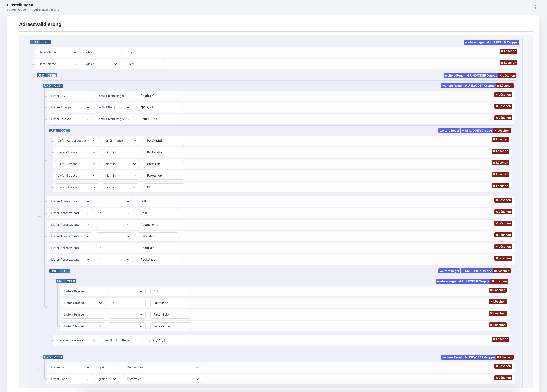Click 'weitere Regel' in Liefer-Land group
Viewport: 547px width, 392px height.
click(x=452, y=357)
